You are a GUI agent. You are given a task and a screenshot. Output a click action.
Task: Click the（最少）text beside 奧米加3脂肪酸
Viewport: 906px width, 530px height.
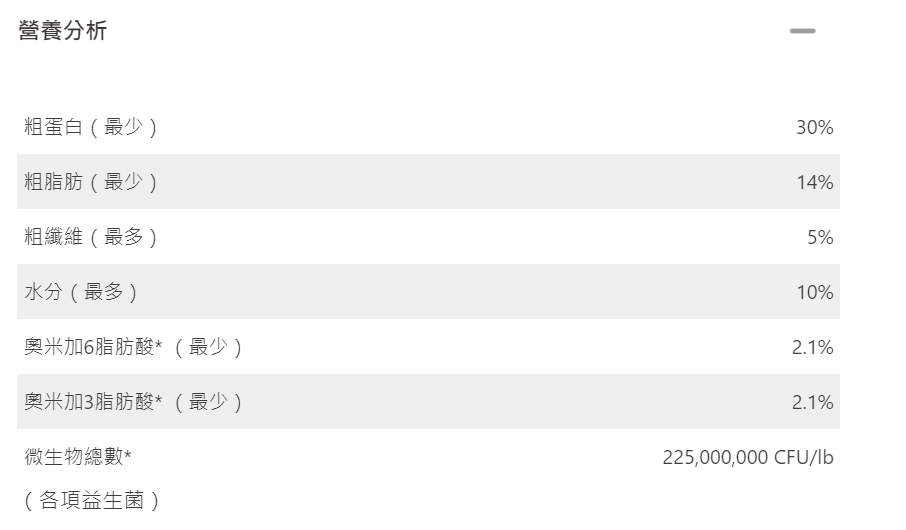tap(208, 402)
